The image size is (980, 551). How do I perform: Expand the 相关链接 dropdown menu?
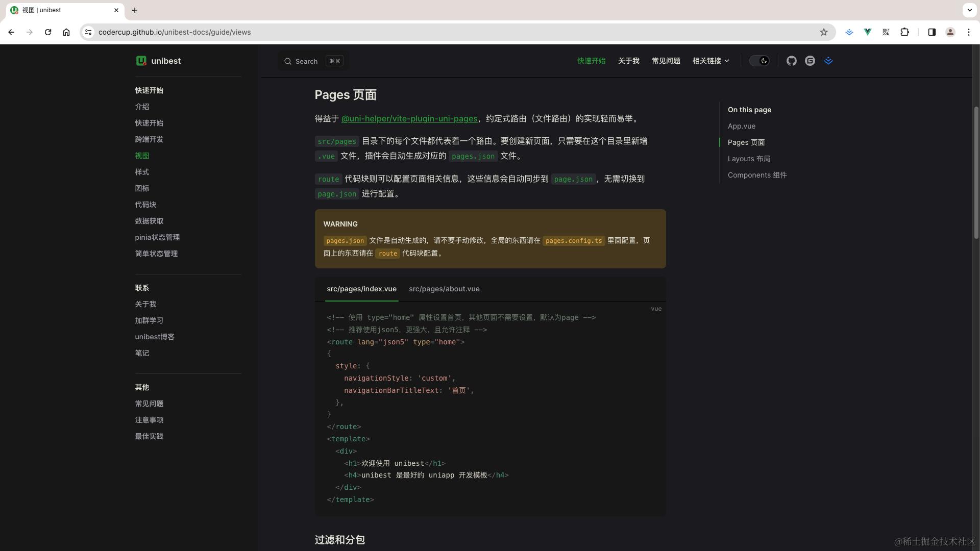pyautogui.click(x=711, y=61)
